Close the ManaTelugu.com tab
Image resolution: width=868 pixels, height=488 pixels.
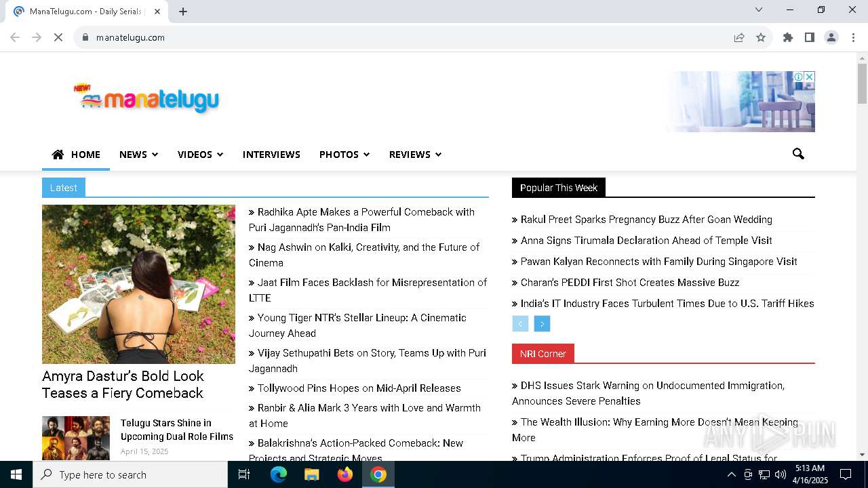click(157, 11)
